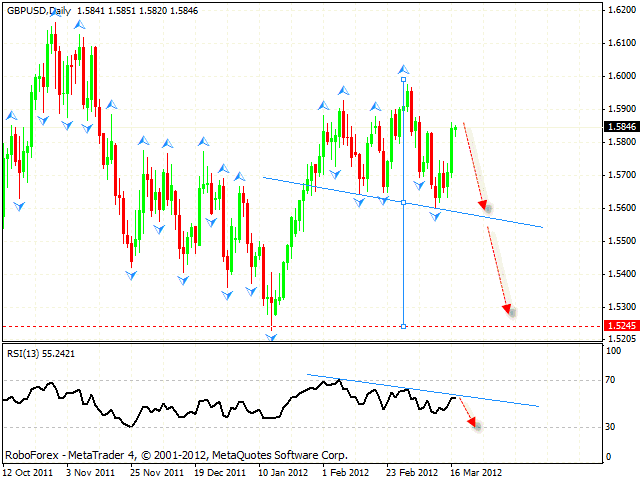Click the red arrow in RSI panel
640x480 pixels.
[x=468, y=415]
